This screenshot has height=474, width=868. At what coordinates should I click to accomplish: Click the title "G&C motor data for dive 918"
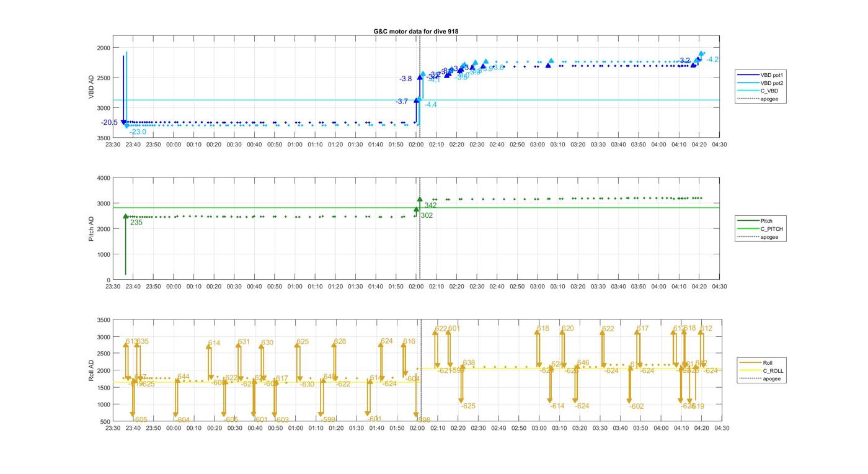pyautogui.click(x=416, y=31)
